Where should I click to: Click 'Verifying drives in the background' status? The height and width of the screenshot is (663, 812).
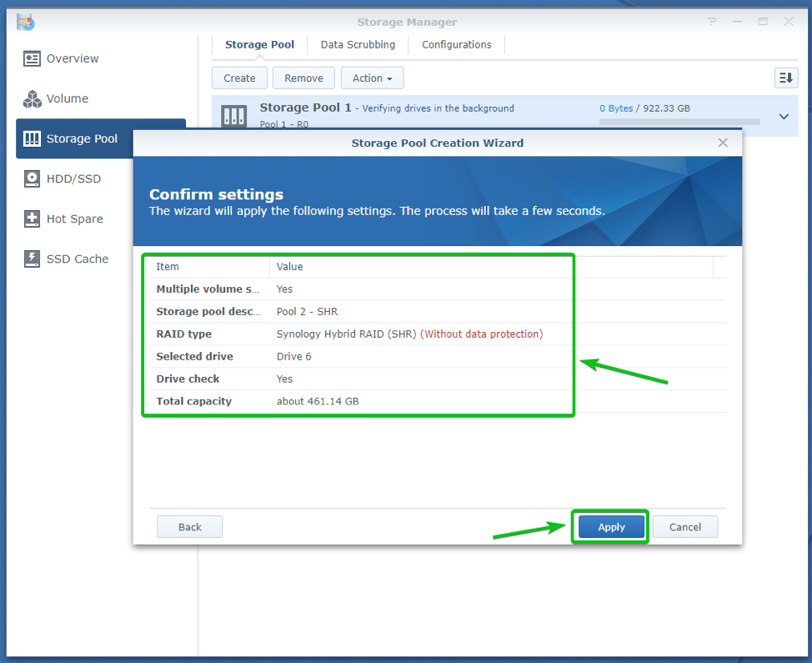tap(439, 108)
